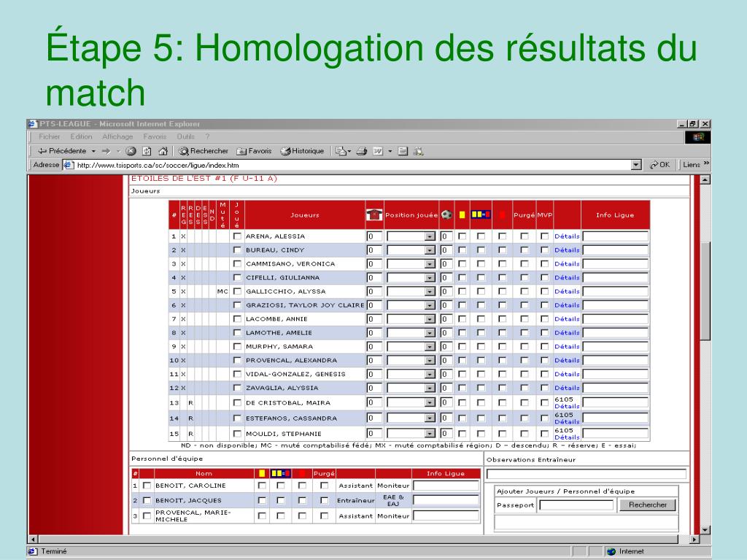This screenshot has height=560, width=747.
Task: Open Détails link for ZAVAGLIA, ALYSSIA
Action: click(x=567, y=388)
